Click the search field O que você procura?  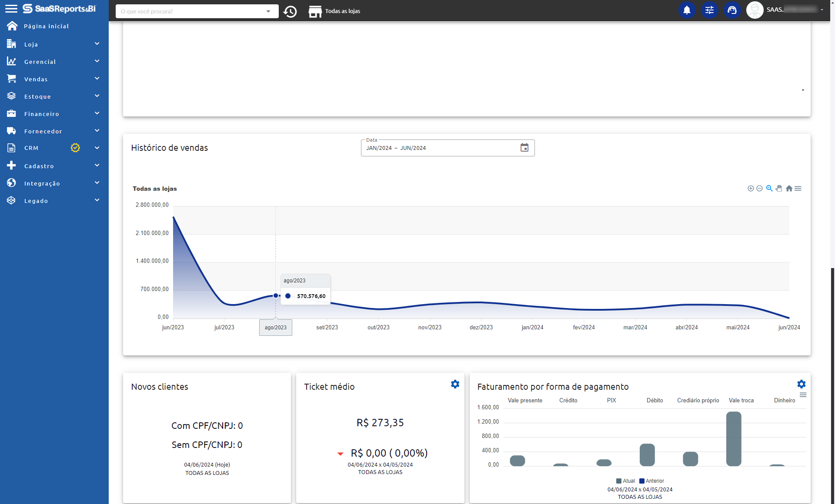(x=197, y=11)
